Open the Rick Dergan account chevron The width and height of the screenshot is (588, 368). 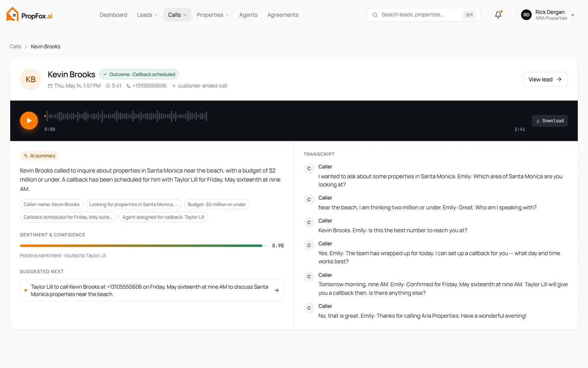tap(573, 15)
